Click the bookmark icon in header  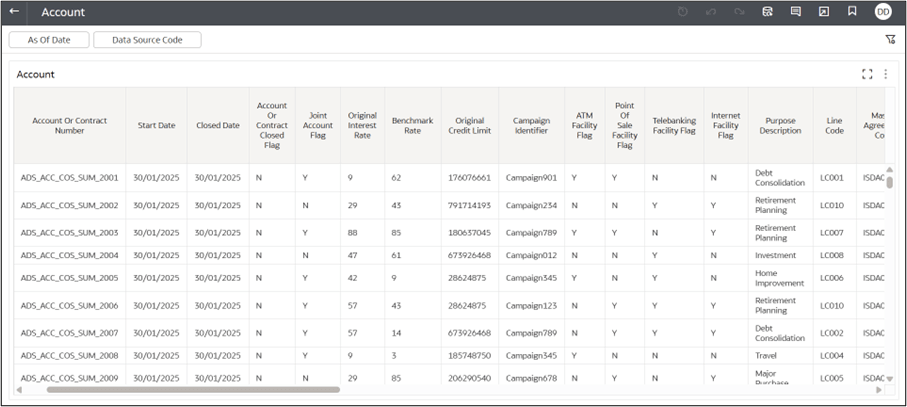[852, 12]
